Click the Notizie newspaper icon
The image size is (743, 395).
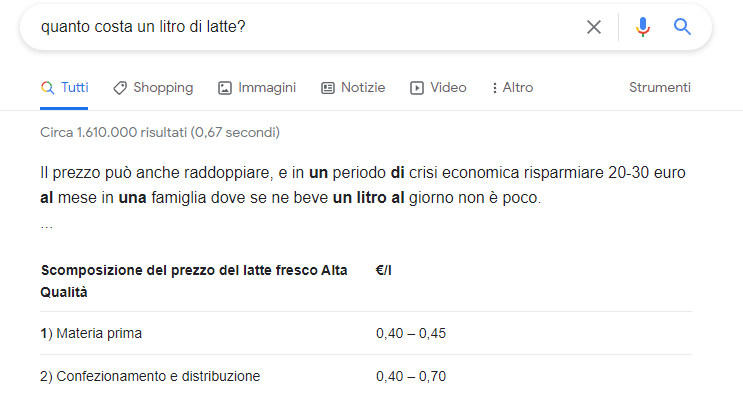pos(328,88)
